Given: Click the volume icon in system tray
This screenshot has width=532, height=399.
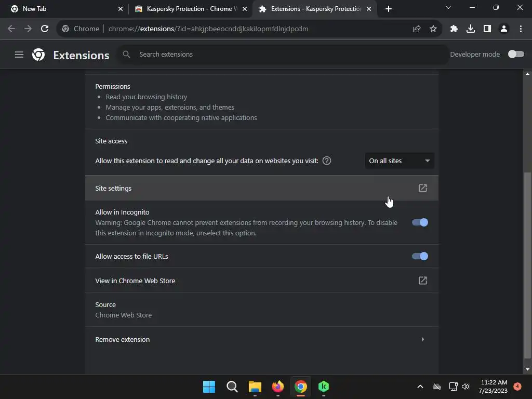Looking at the screenshot, I should point(465,387).
